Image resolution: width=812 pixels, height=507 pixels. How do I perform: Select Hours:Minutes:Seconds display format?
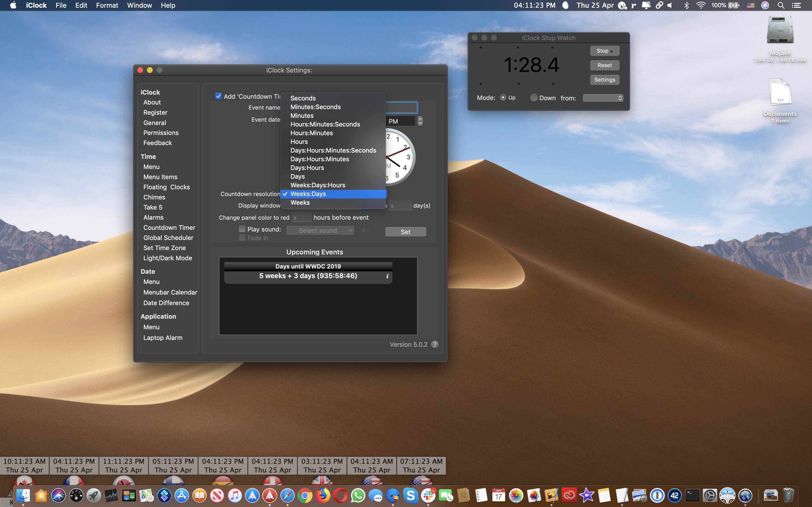325,124
